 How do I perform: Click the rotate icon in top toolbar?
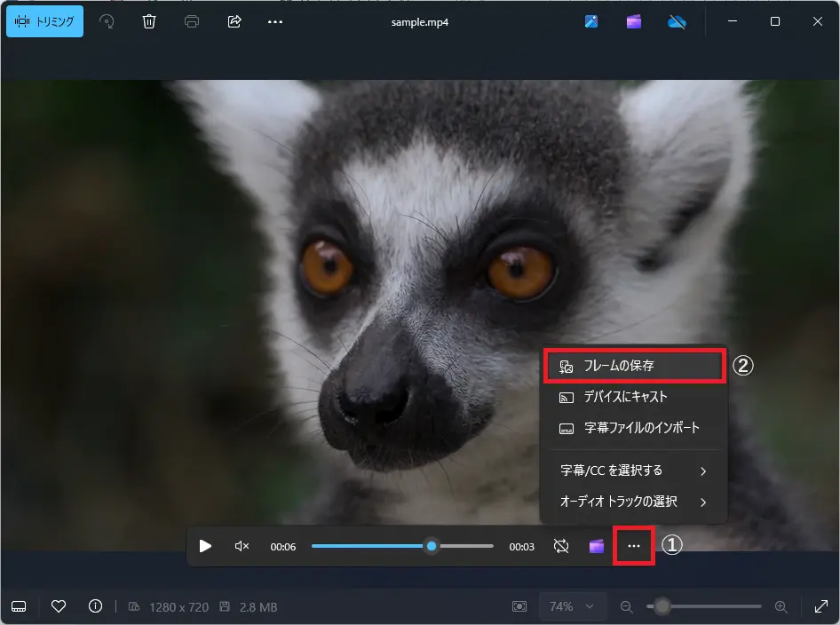click(107, 22)
